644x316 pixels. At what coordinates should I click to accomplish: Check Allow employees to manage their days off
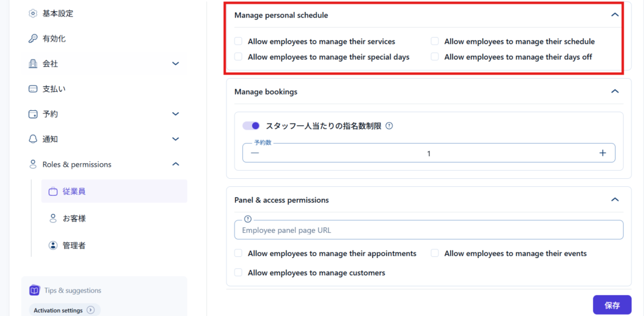[435, 57]
